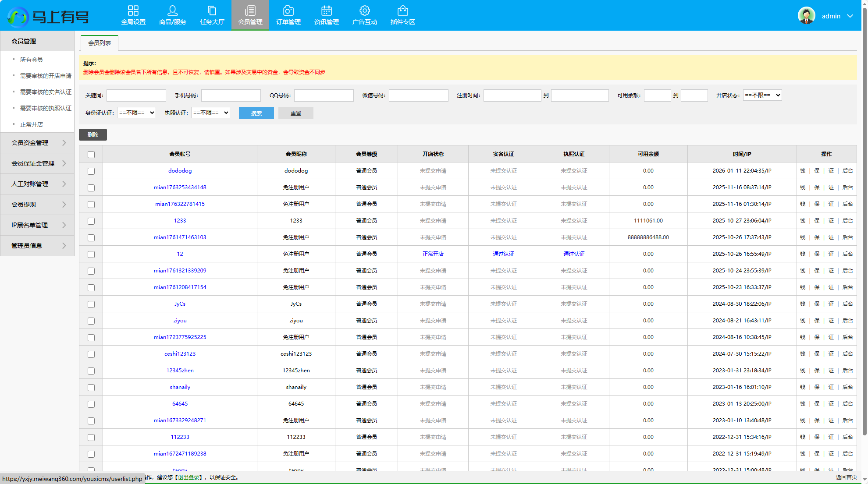Viewport: 868px width, 484px height.
Task: Check the box for member dododog
Action: pyautogui.click(x=91, y=171)
